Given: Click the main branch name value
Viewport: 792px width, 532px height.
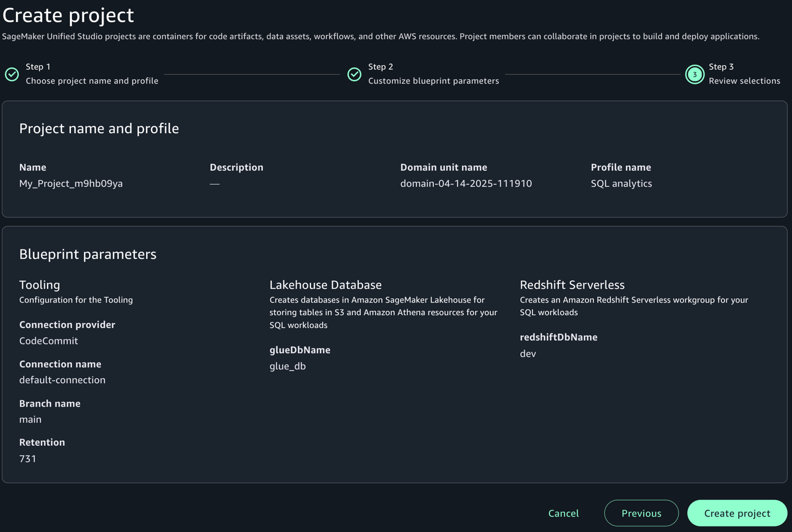Looking at the screenshot, I should click(x=30, y=419).
